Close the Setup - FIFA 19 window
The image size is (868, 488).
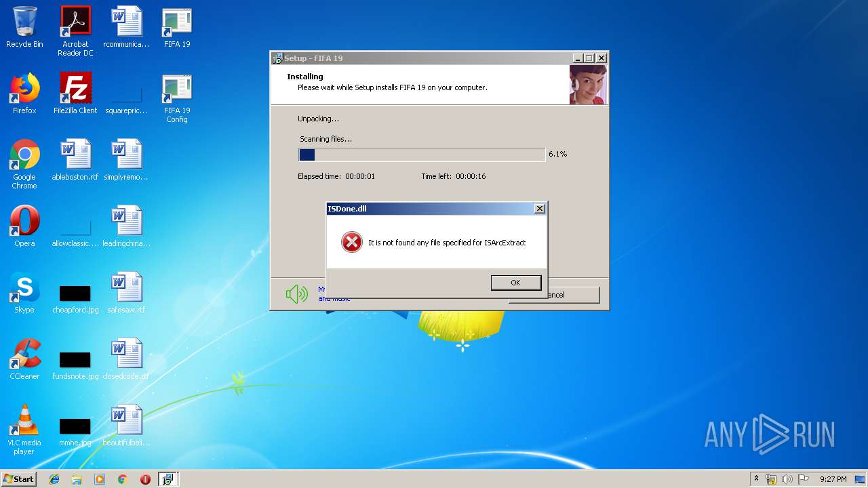coord(601,58)
